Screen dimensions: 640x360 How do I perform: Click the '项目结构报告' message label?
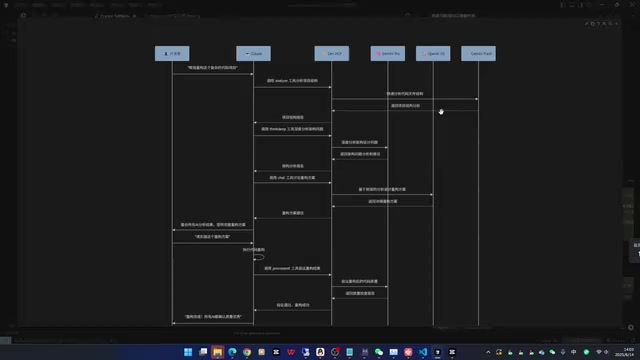(x=293, y=118)
